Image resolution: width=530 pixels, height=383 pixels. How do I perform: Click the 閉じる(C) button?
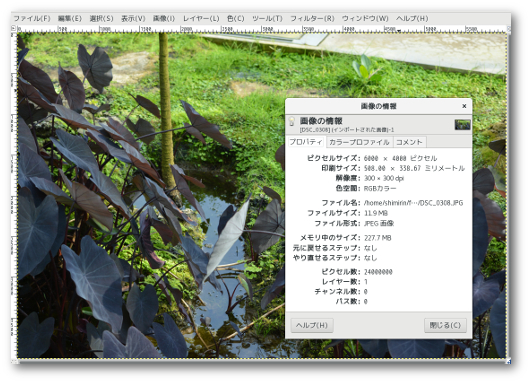[445, 325]
